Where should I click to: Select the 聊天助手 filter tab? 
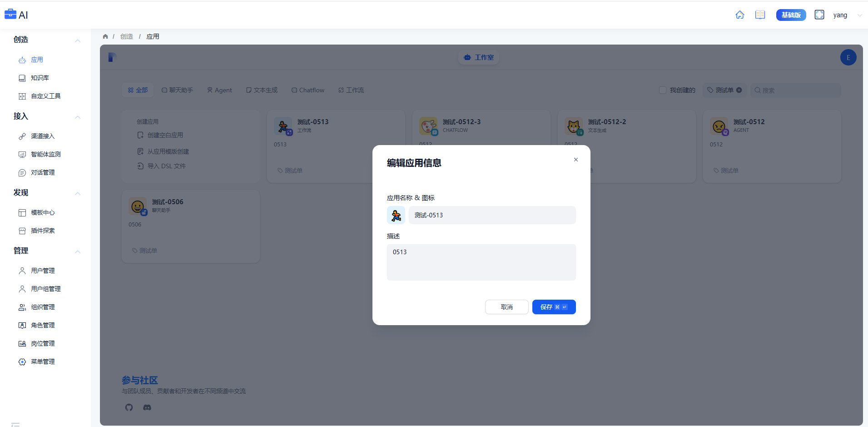177,90
